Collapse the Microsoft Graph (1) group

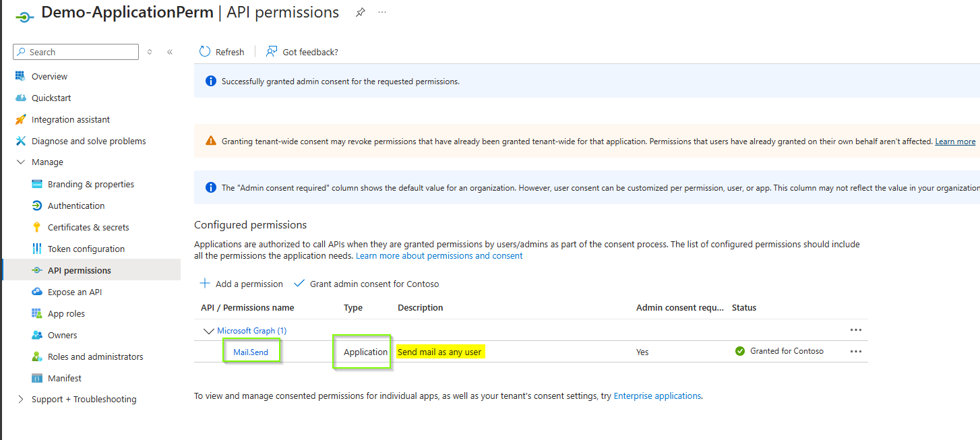click(208, 331)
